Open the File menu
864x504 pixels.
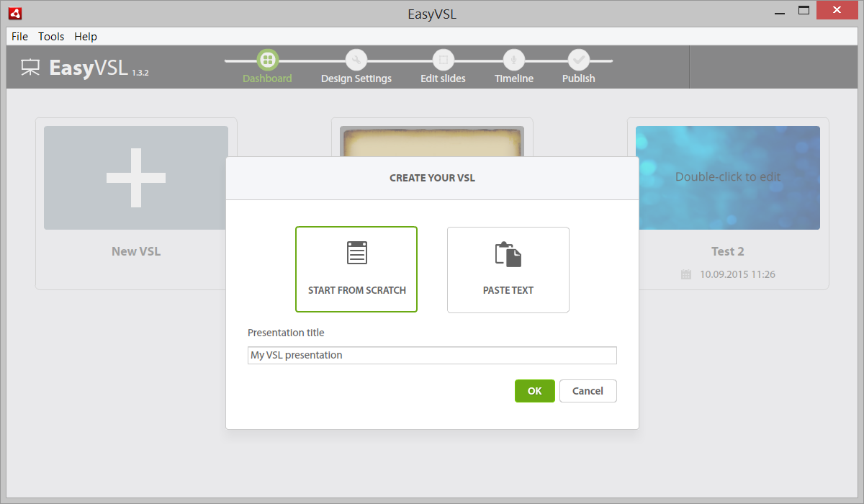pyautogui.click(x=20, y=36)
